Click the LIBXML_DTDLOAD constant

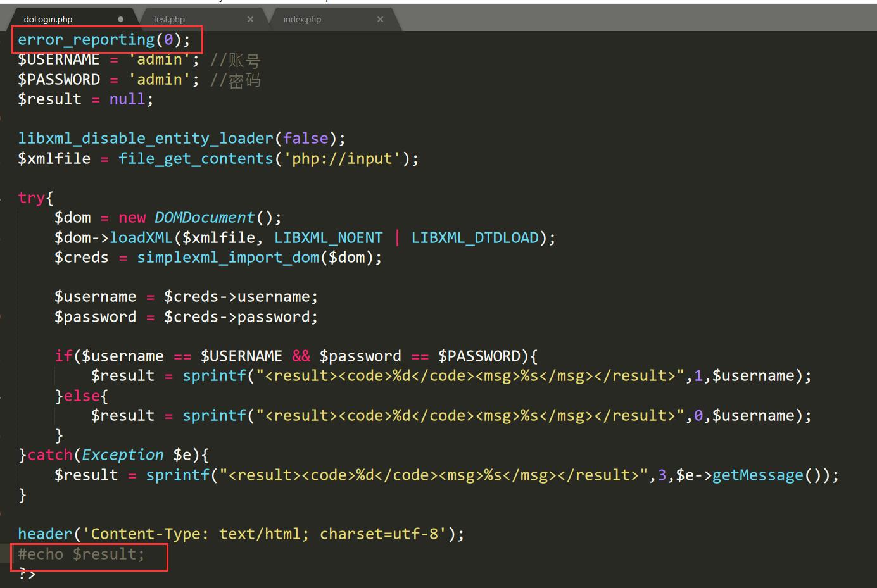pos(474,238)
